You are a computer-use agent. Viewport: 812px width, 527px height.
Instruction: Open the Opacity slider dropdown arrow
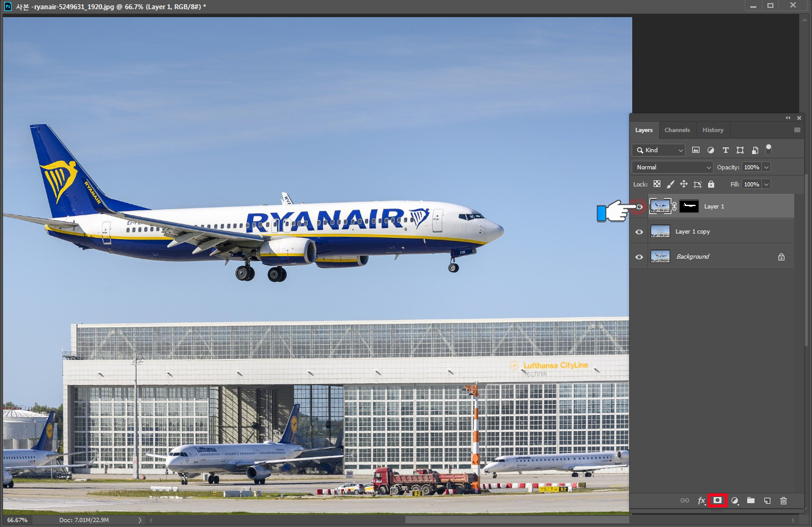pos(767,167)
